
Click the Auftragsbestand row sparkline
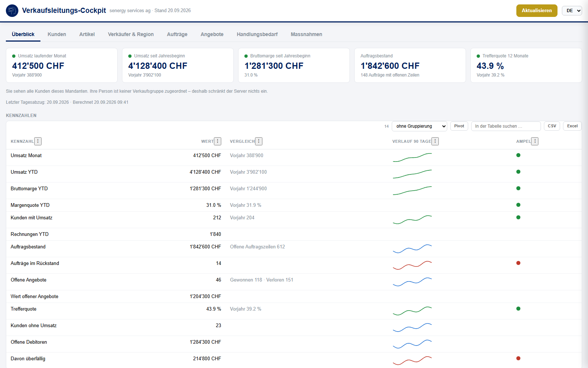[x=412, y=249]
